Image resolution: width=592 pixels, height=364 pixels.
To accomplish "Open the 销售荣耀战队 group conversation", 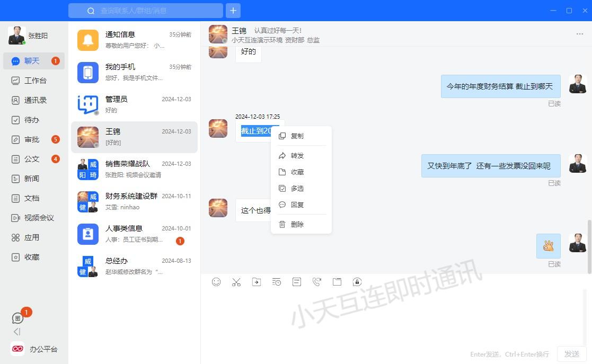I will pos(134,169).
